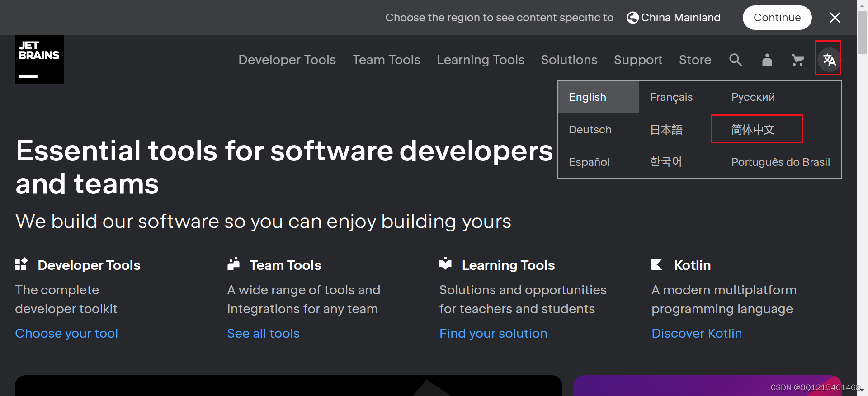Open the account profile icon
This screenshot has width=868, height=396.
[767, 60]
